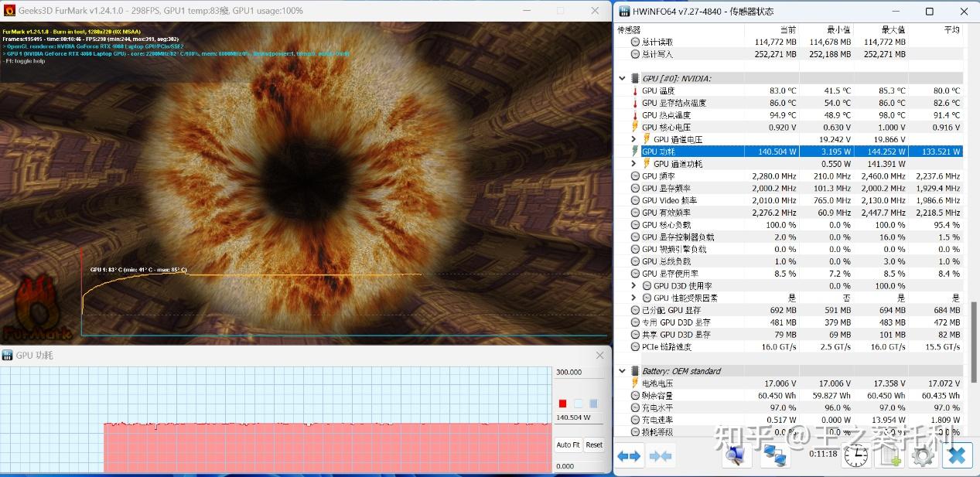
Task: Open HWiNFO settings via gear icon
Action: pyautogui.click(x=922, y=456)
